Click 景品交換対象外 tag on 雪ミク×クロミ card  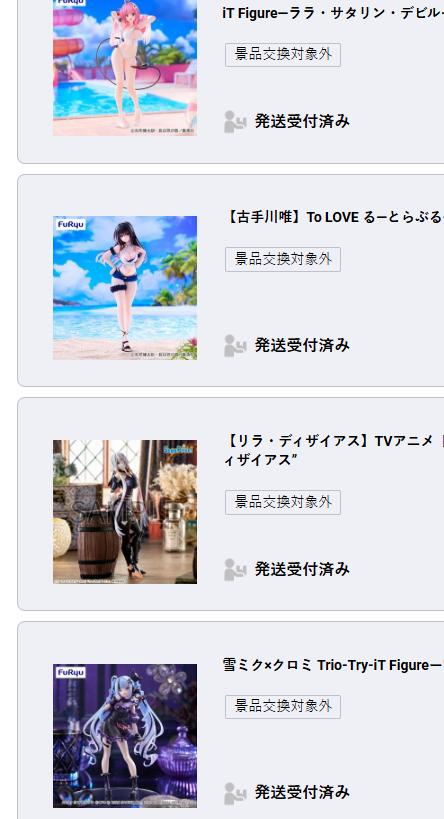[283, 707]
